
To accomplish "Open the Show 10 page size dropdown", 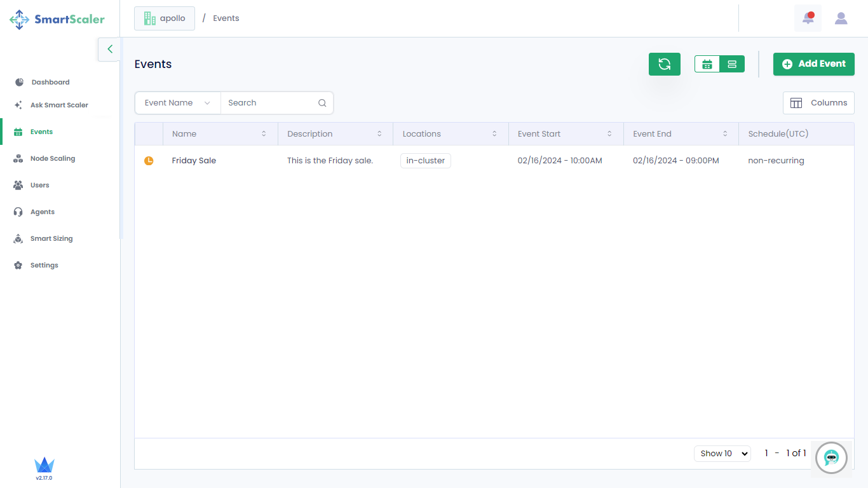I will [x=722, y=454].
